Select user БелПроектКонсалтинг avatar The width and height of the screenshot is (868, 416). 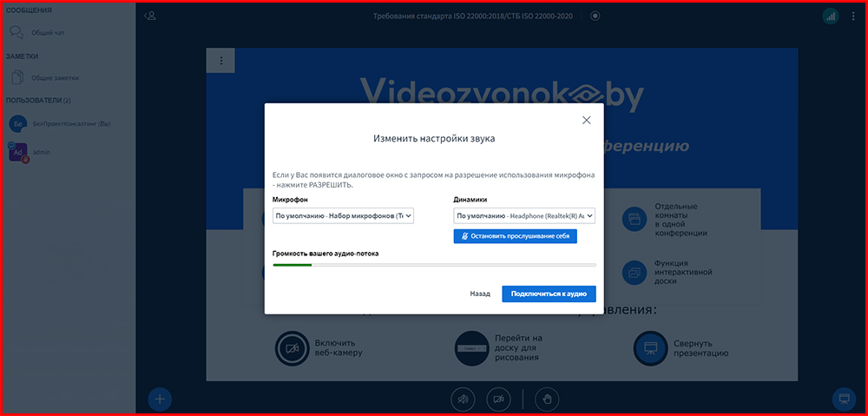[x=17, y=124]
